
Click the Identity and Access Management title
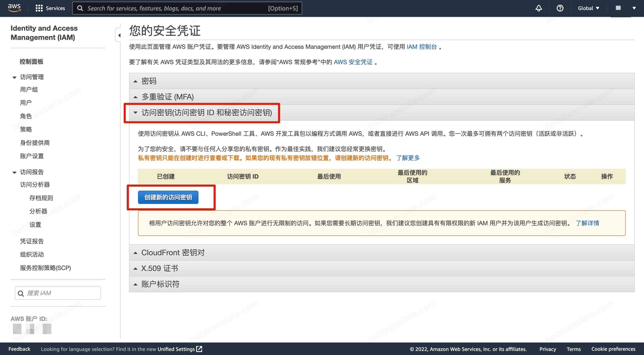click(44, 33)
